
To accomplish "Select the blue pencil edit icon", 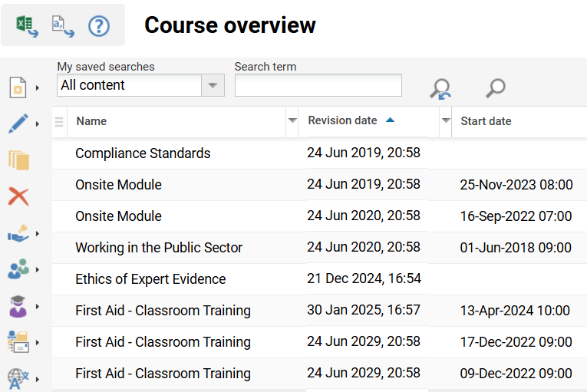I will point(18,123).
